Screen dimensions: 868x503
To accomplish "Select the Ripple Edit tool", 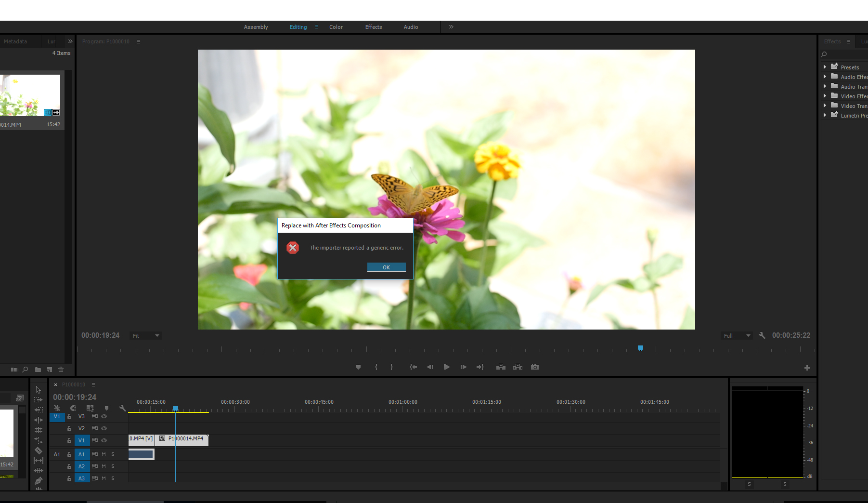I will coord(39,420).
